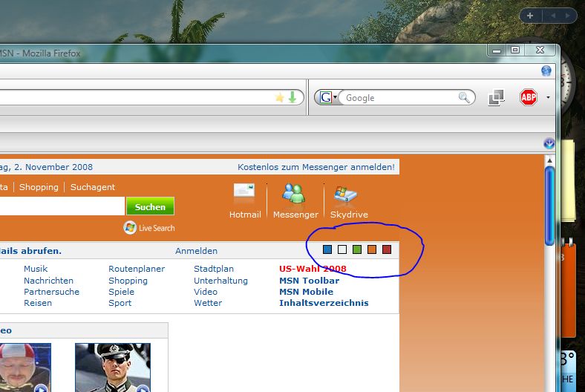Open the Skydrive text link
The width and height of the screenshot is (585, 392).
349,215
